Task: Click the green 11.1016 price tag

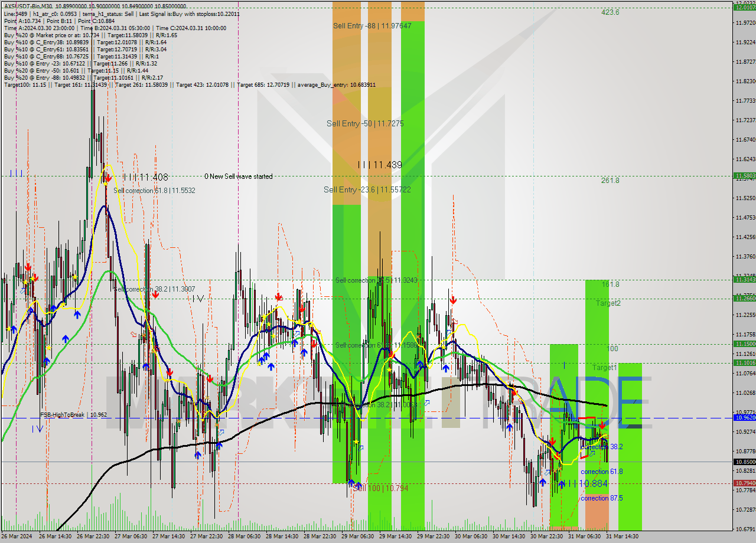Action: click(x=744, y=362)
